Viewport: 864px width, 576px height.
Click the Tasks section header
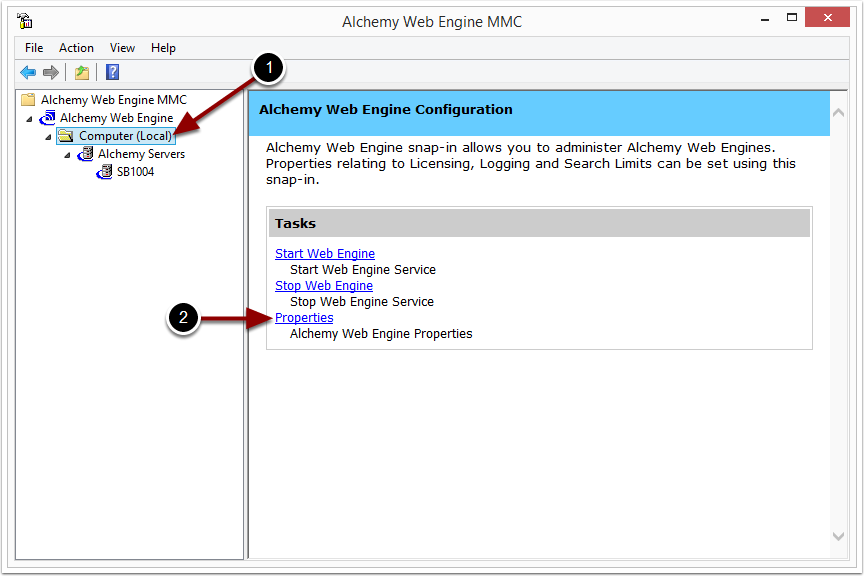[539, 223]
